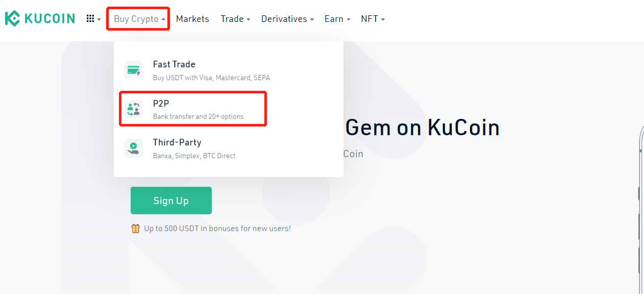644x300 pixels.
Task: Click the gift box bonus icon
Action: (135, 229)
